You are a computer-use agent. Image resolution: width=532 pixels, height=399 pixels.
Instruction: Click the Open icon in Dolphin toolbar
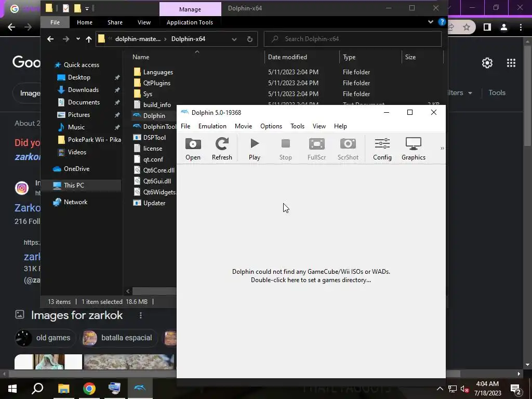pos(193,149)
